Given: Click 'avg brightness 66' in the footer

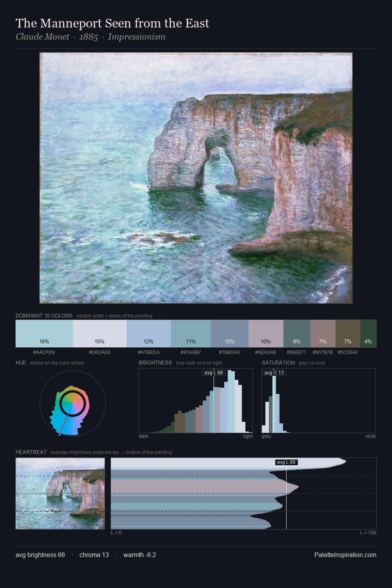Looking at the screenshot, I should point(40,555).
